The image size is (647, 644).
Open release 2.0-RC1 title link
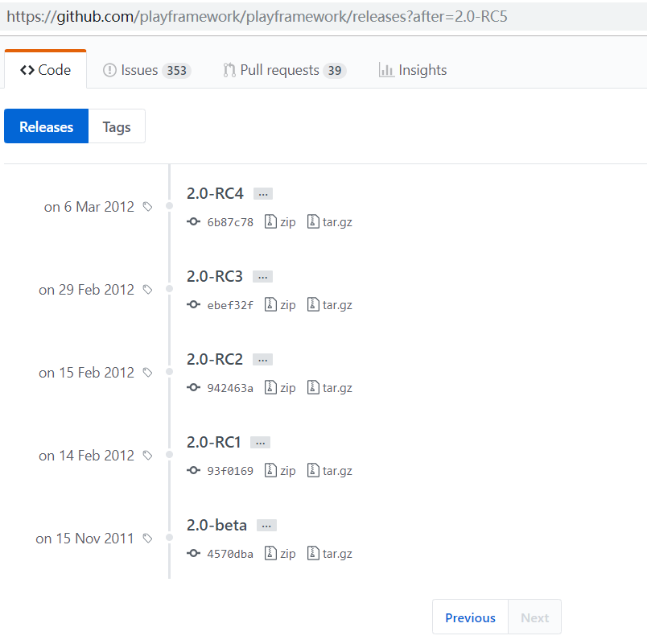(x=213, y=442)
